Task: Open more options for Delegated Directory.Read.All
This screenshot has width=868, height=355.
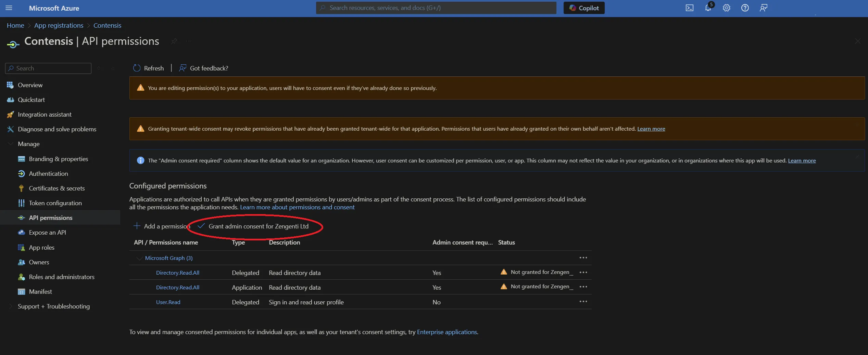Action: point(583,272)
